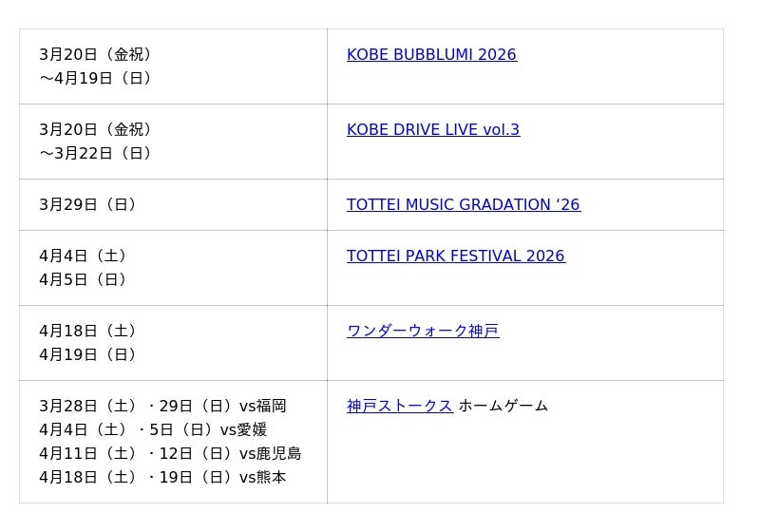Click the KOBE DRIVE LIVE vol.3 link
Viewport: 760px width, 532px height.
433,130
